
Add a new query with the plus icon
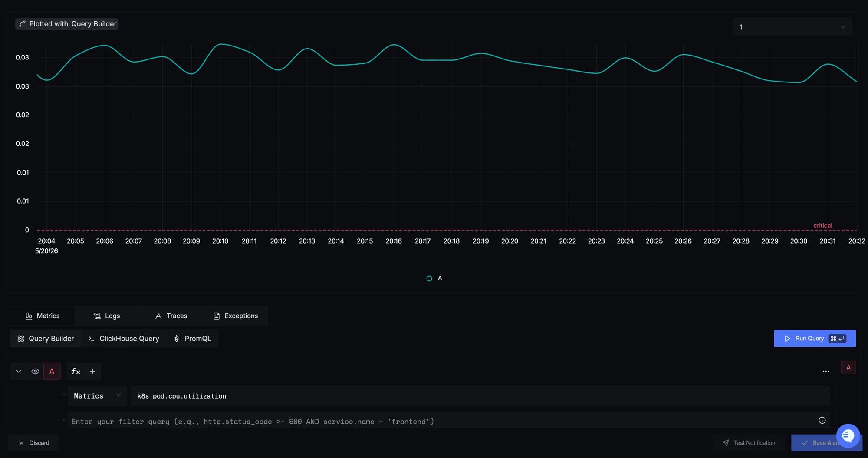(92, 371)
